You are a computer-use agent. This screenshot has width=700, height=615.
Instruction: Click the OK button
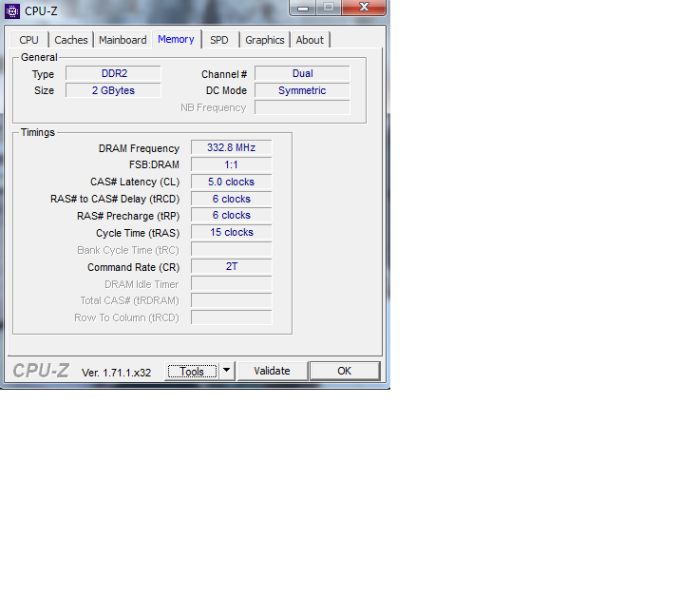click(x=345, y=371)
